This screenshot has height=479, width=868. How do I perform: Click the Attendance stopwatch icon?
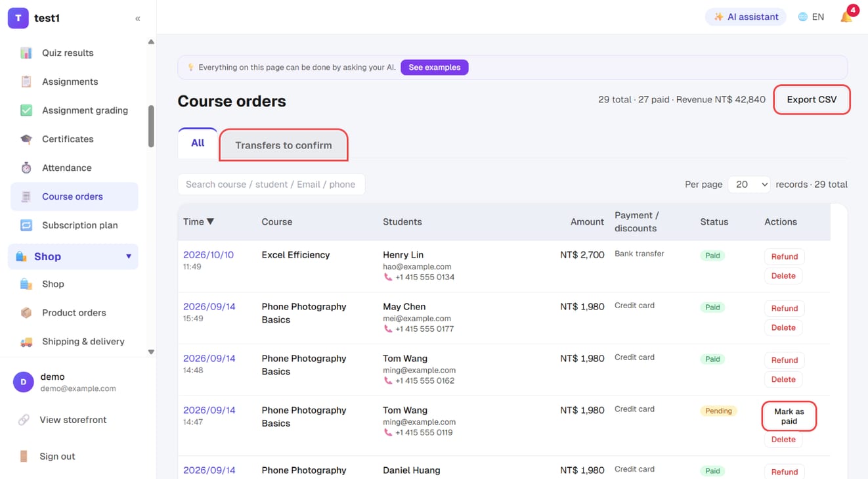[x=26, y=168]
